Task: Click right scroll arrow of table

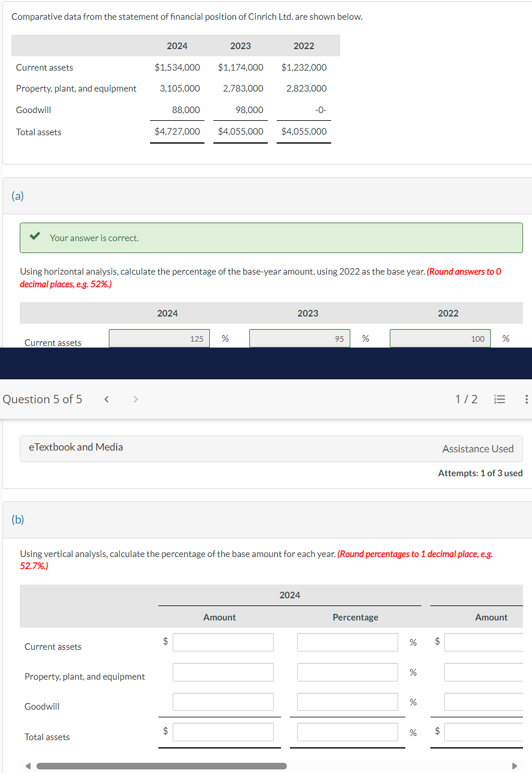Action: (513, 766)
